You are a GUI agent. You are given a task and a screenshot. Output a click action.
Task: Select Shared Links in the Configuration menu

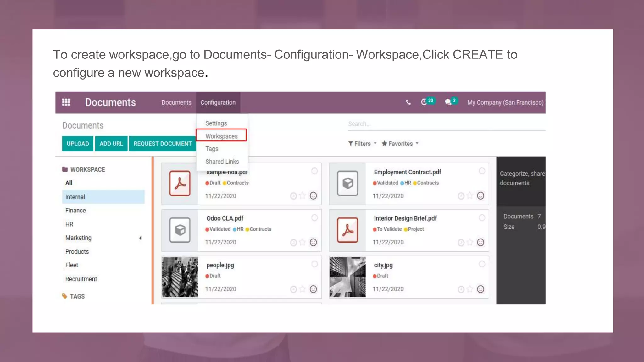point(222,162)
